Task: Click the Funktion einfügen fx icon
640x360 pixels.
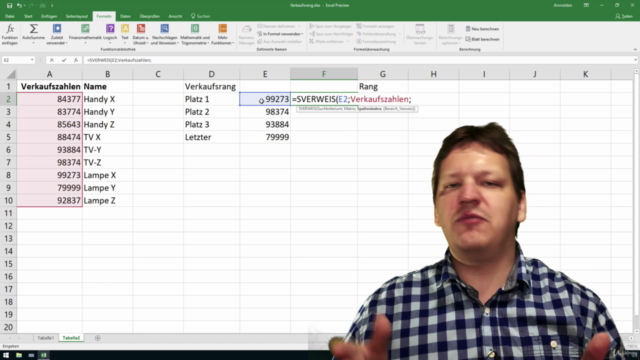Action: (x=10, y=29)
